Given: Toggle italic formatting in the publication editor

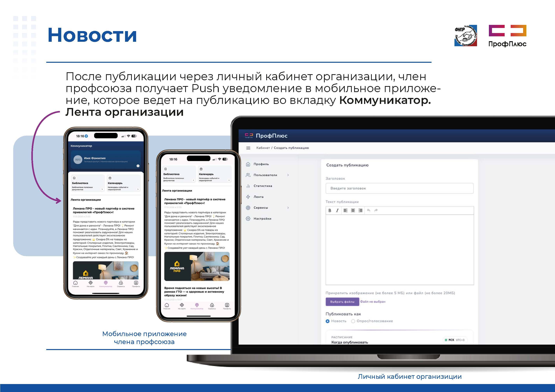Looking at the screenshot, I should (x=337, y=210).
